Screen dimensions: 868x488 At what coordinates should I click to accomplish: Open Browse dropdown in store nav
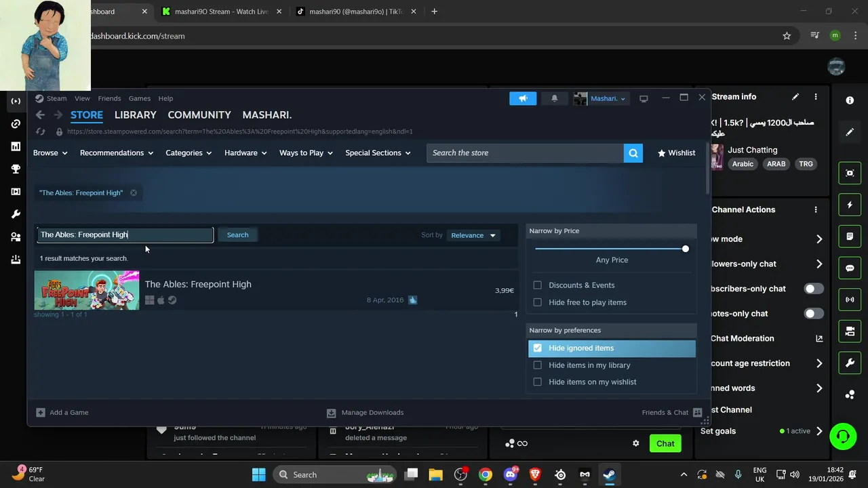50,153
